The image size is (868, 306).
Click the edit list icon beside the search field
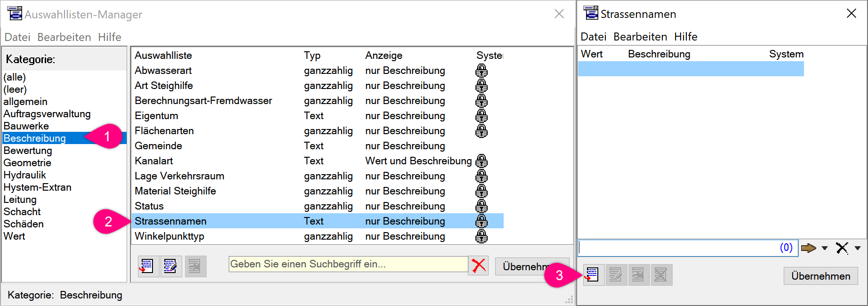[x=170, y=266]
